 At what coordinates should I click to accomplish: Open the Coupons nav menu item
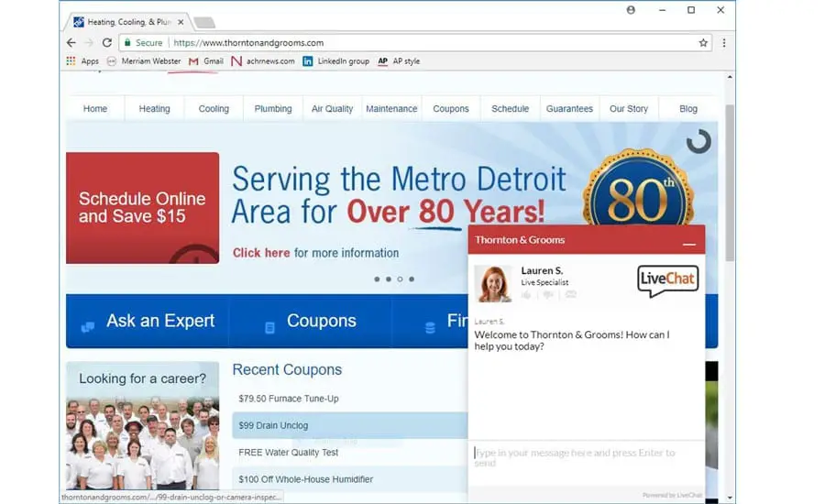pos(451,109)
